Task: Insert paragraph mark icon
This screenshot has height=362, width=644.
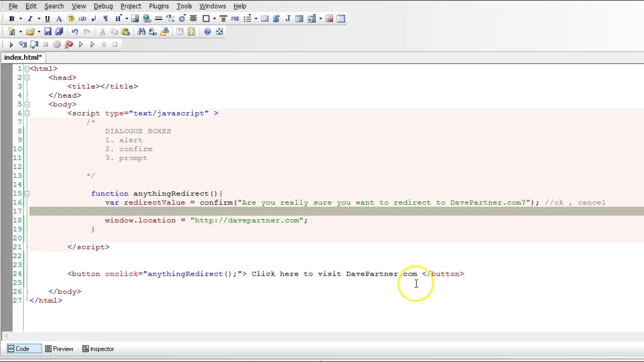Action: 105,19
